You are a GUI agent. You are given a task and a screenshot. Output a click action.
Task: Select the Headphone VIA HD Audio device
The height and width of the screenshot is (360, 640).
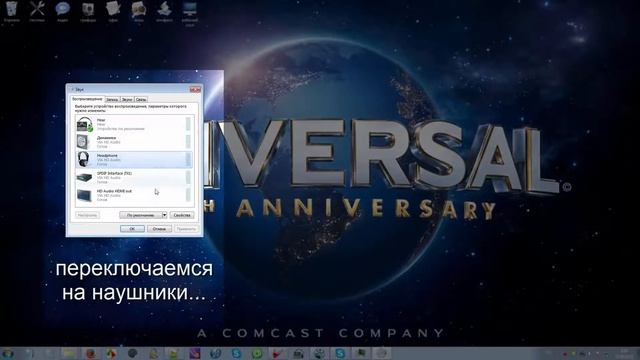click(x=134, y=160)
